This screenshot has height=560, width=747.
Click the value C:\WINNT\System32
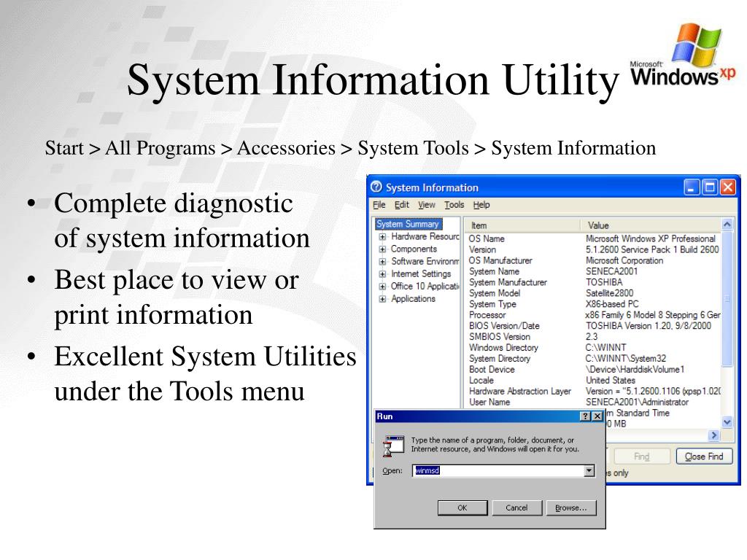click(625, 359)
